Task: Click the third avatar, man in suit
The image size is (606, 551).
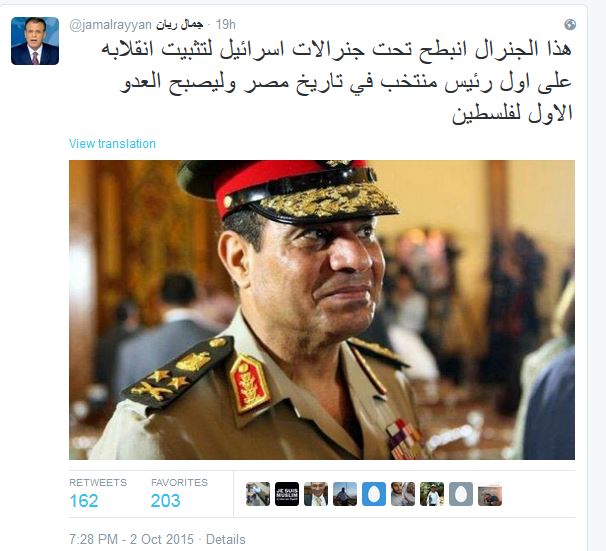Action: 316,494
